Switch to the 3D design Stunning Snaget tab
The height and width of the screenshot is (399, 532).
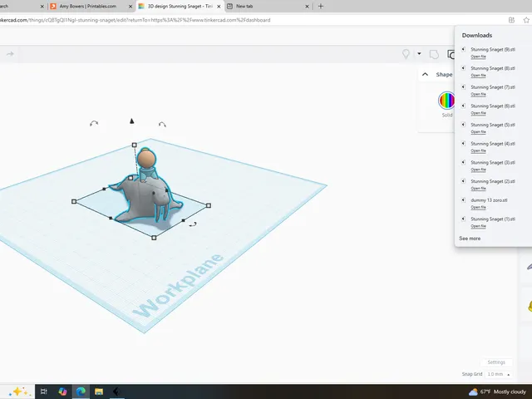pyautogui.click(x=180, y=6)
